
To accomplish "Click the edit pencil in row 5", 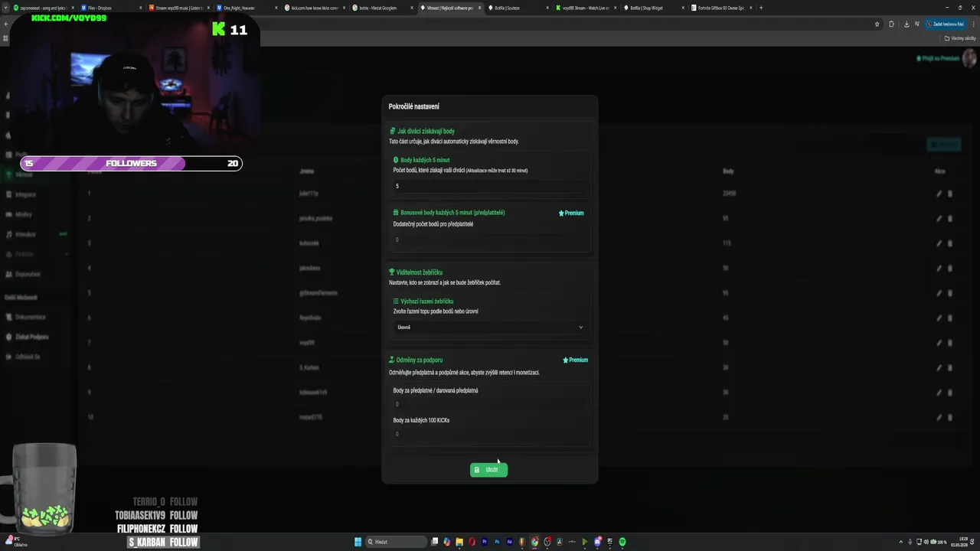I will click(x=939, y=293).
